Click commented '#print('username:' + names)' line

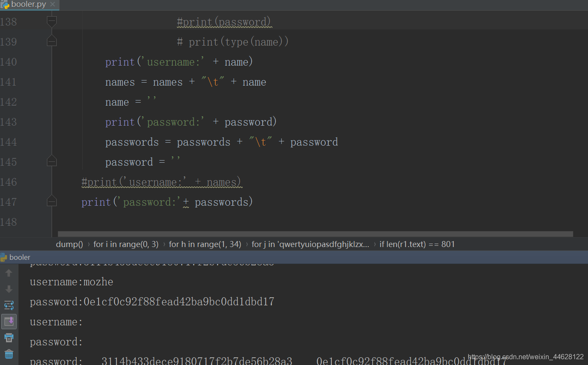pyautogui.click(x=162, y=182)
